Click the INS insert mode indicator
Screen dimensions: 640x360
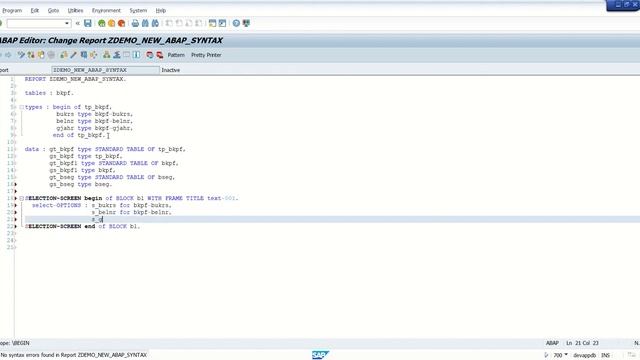coord(605,355)
